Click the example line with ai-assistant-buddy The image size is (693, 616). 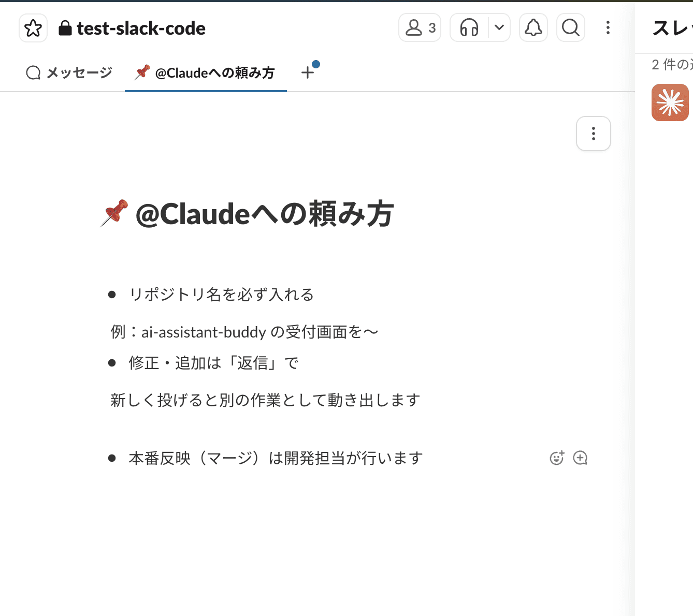244,332
